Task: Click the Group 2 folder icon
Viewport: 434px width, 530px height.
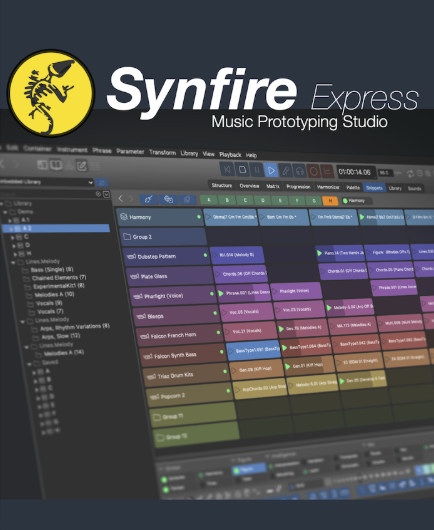Action: [x=127, y=237]
